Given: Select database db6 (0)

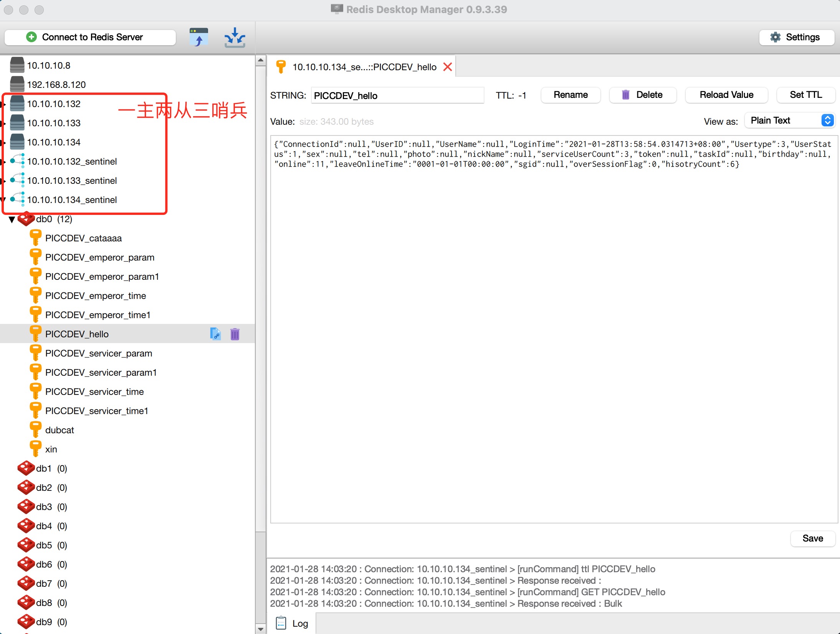Looking at the screenshot, I should coord(51,564).
